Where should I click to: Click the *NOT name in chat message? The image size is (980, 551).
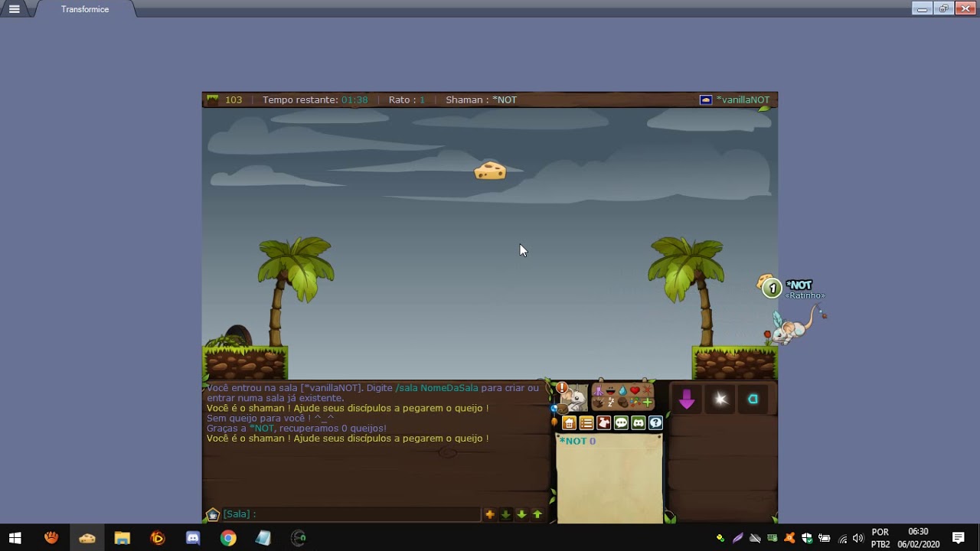[263, 429]
